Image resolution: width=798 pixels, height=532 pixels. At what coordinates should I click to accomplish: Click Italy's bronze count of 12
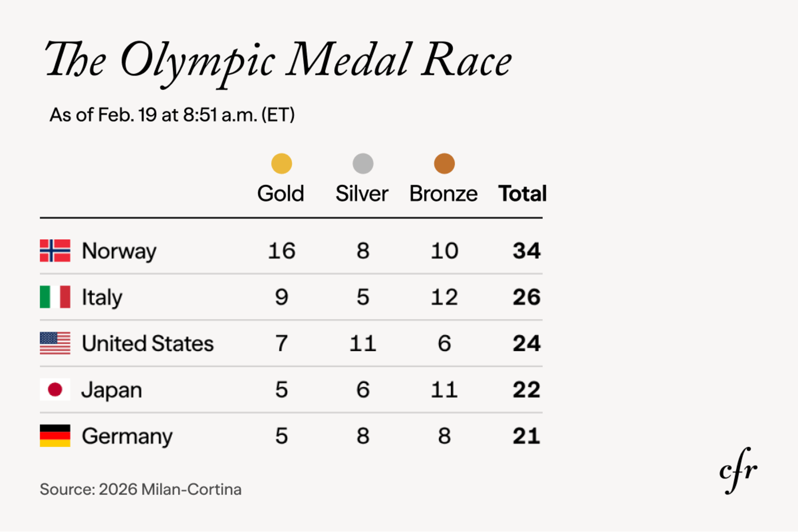pos(444,297)
